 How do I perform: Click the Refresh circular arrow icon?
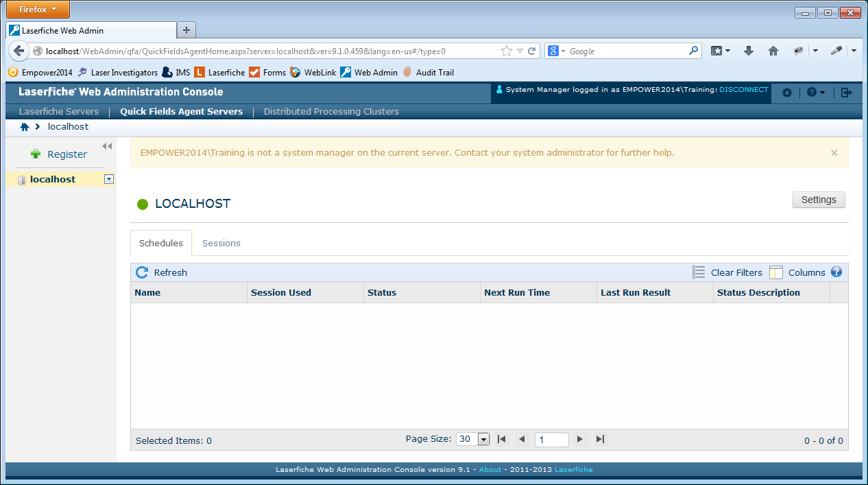pyautogui.click(x=142, y=272)
